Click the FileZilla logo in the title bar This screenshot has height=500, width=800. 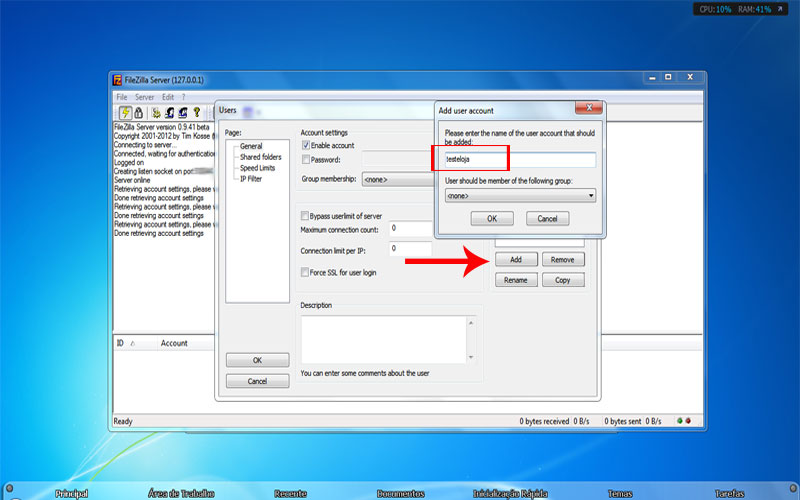click(x=117, y=80)
